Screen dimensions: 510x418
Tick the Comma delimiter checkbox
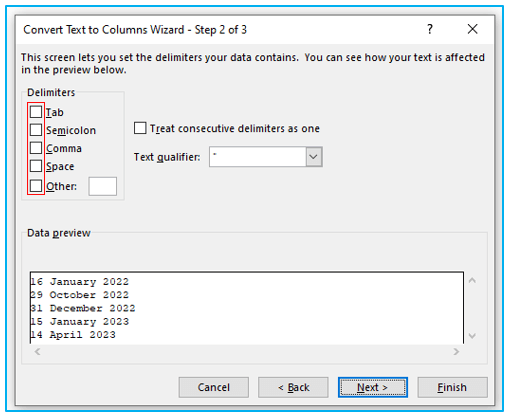point(36,148)
